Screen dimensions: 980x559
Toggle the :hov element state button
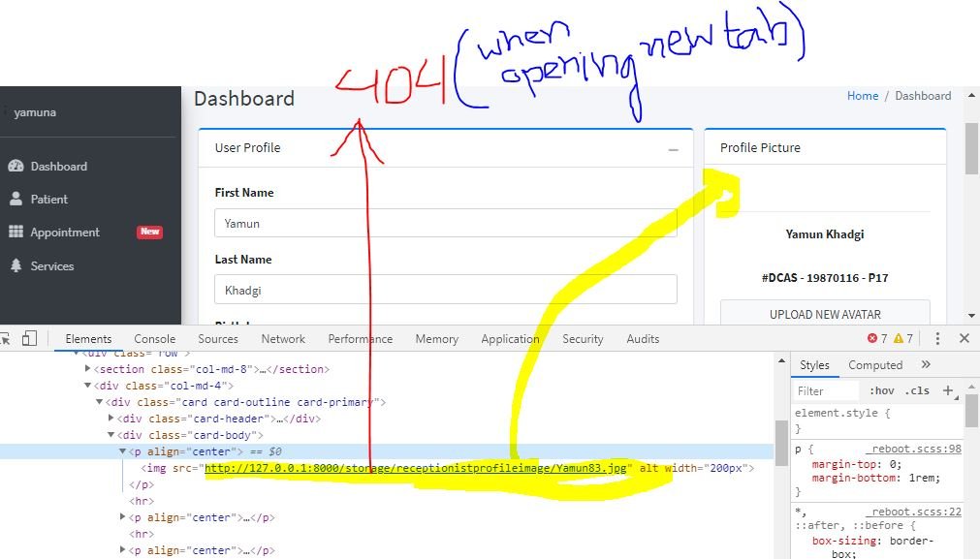tap(882, 391)
